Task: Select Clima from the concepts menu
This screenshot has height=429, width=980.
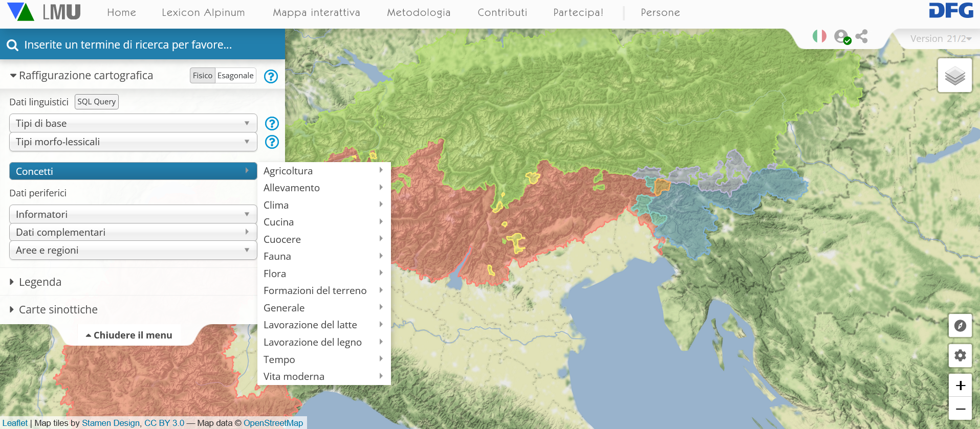Action: pos(324,205)
